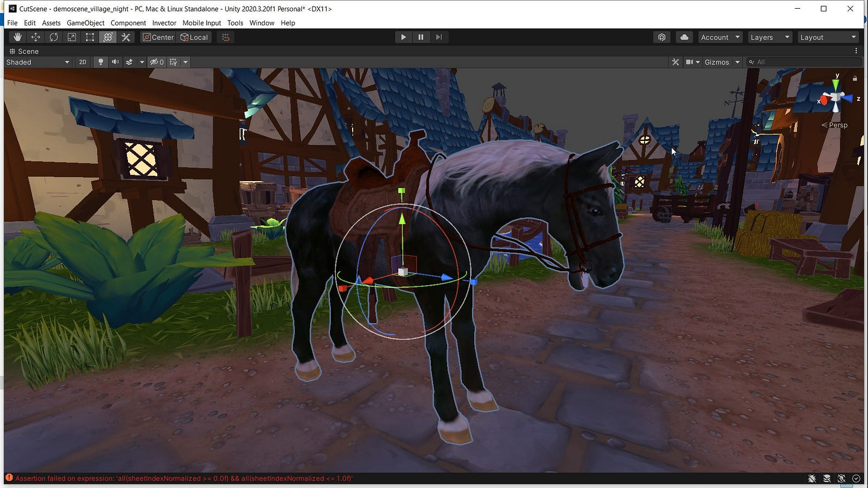The width and height of the screenshot is (868, 488).
Task: Click the scene camera settings icon
Action: click(690, 62)
